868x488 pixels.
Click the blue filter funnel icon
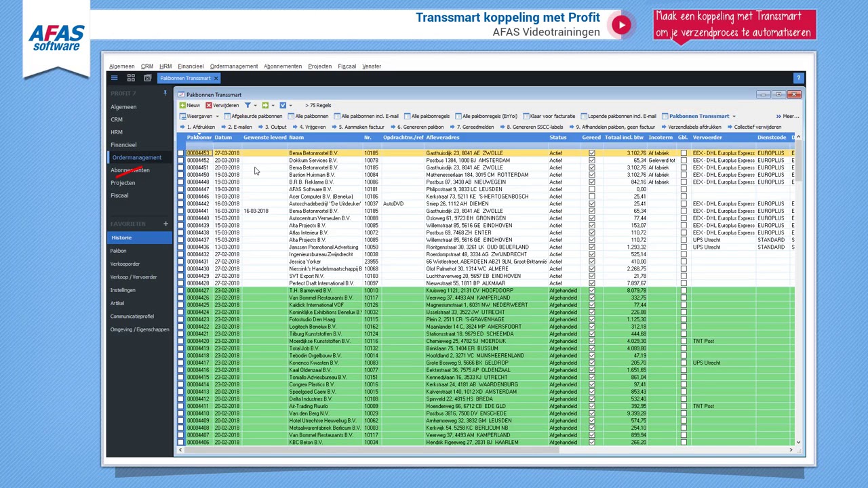point(248,105)
